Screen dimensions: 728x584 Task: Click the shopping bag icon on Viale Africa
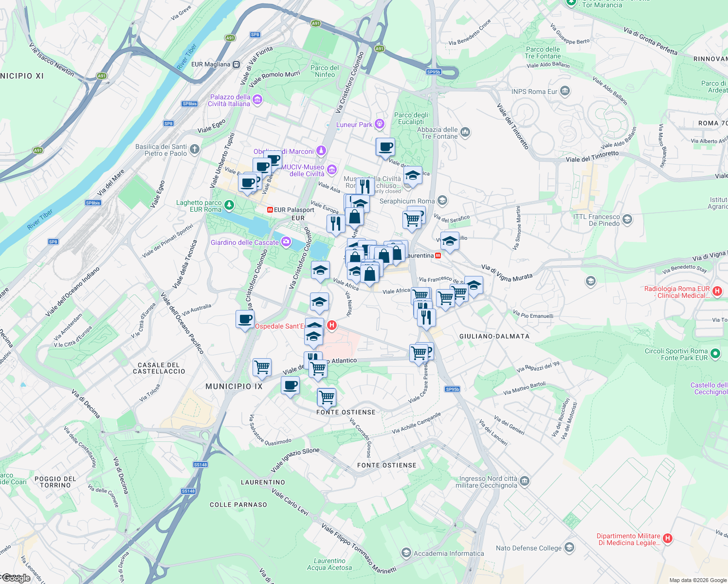click(x=369, y=273)
